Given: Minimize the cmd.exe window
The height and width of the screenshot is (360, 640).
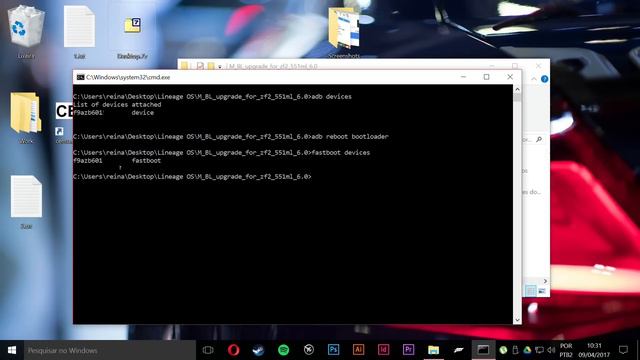Looking at the screenshot, I should (463, 77).
